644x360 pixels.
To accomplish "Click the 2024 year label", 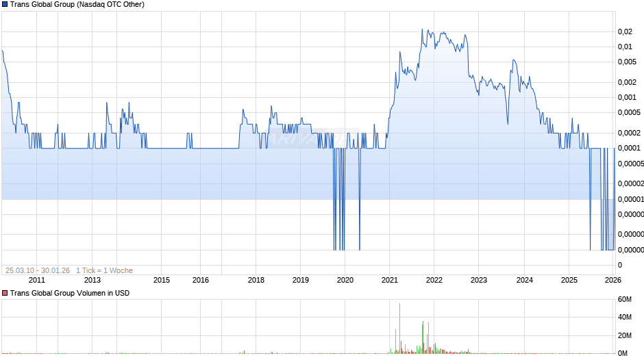I will pyautogui.click(x=525, y=280).
